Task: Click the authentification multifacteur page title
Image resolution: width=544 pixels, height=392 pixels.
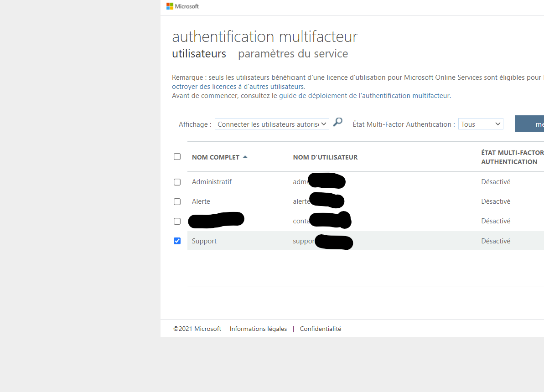Action: point(265,37)
